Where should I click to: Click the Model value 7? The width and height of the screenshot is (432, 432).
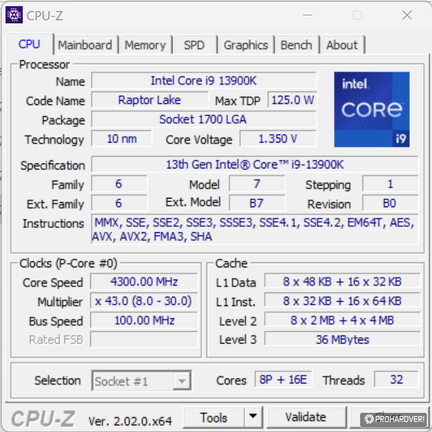tap(257, 184)
